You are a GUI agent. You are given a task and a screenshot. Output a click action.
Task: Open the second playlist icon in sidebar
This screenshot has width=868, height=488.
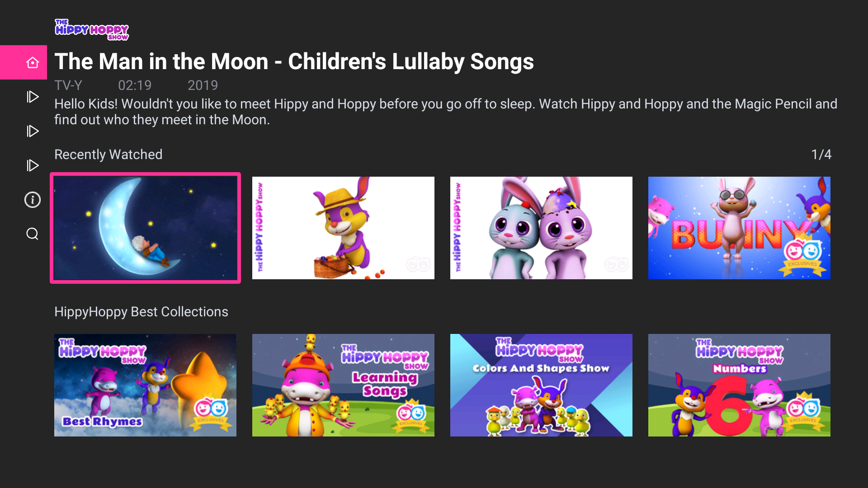coord(32,131)
